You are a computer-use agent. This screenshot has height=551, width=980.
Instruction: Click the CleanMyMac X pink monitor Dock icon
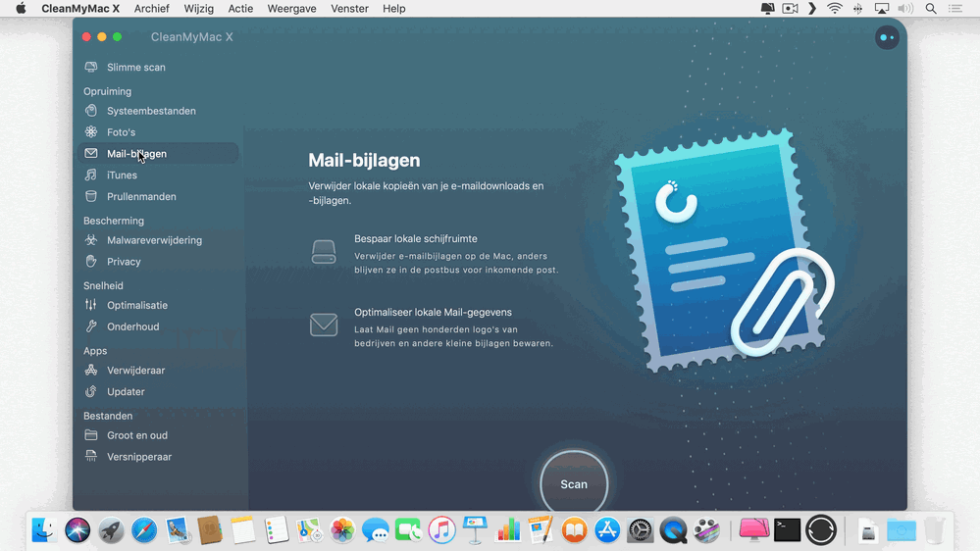pos(754,529)
